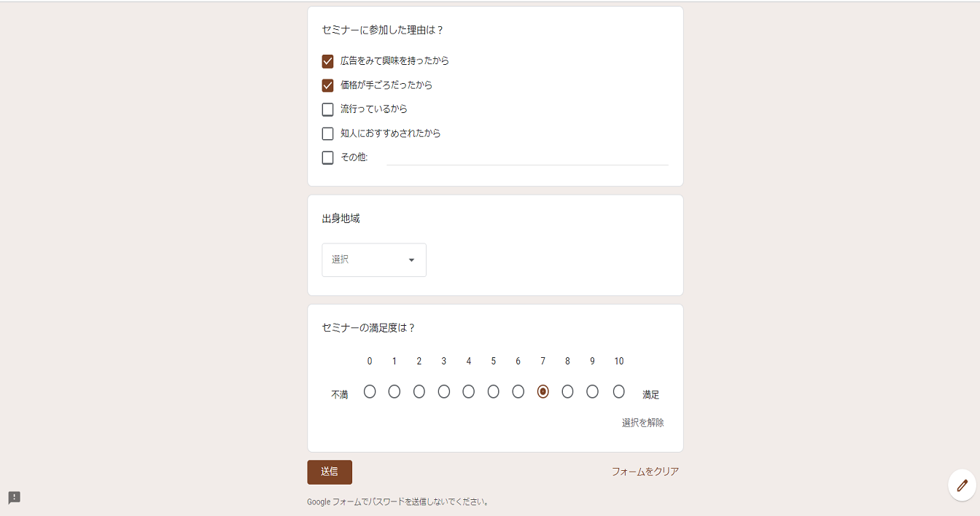Focus the その他 text input field
Image resolution: width=980 pixels, height=516 pixels.
click(526, 157)
